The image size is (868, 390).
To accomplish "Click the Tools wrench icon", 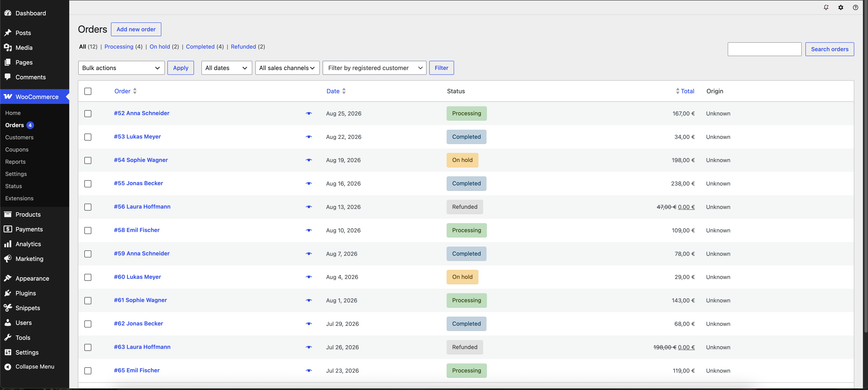I will tap(8, 337).
